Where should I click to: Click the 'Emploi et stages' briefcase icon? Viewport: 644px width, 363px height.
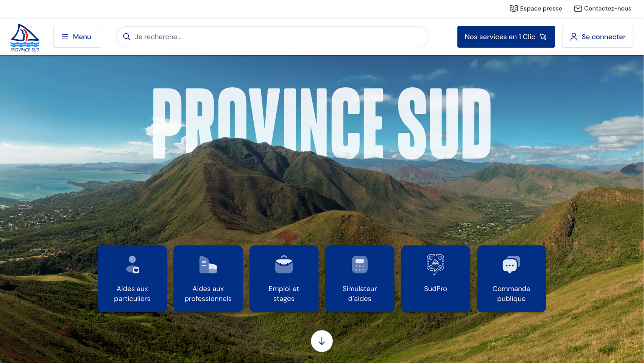point(284,264)
